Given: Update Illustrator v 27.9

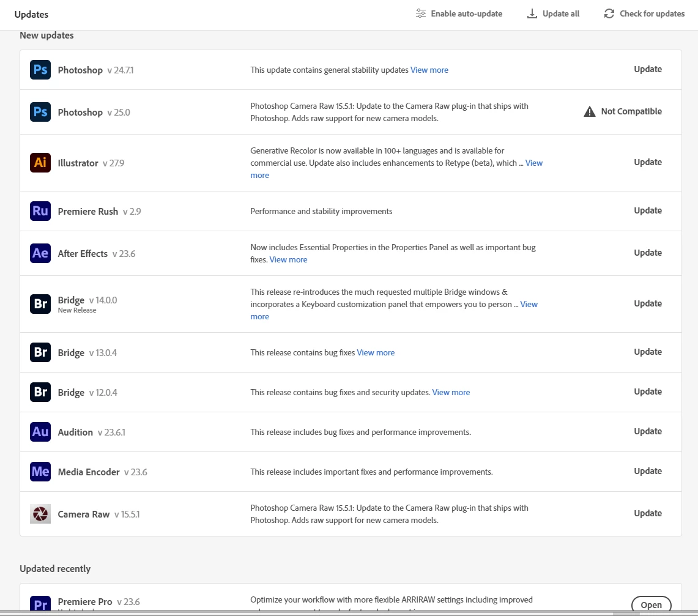Looking at the screenshot, I should point(648,162).
